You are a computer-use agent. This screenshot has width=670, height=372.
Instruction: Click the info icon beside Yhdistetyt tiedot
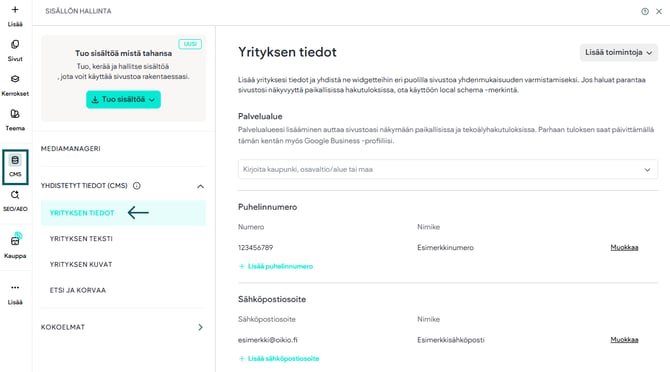coord(137,186)
